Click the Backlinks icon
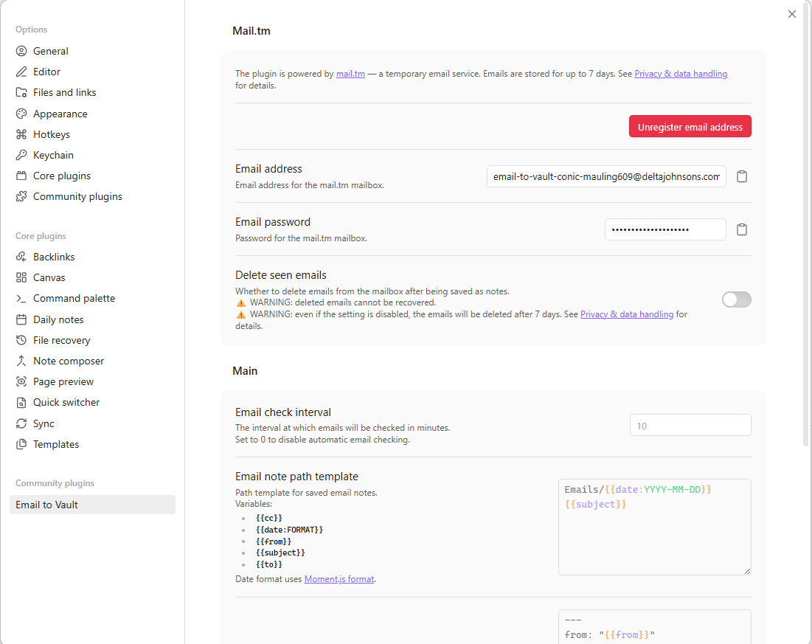The height and width of the screenshot is (644, 812). click(21, 257)
